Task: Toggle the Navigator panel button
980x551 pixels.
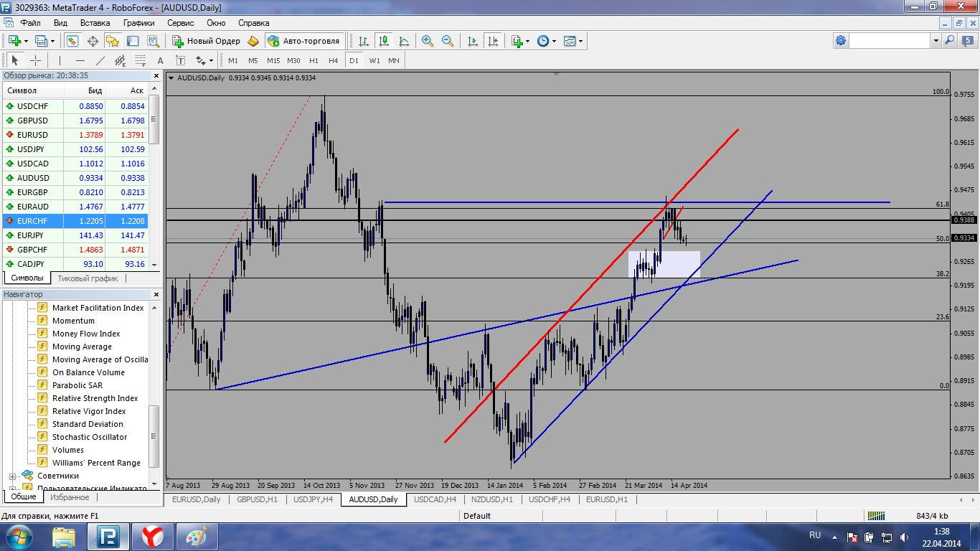Action: tap(113, 41)
